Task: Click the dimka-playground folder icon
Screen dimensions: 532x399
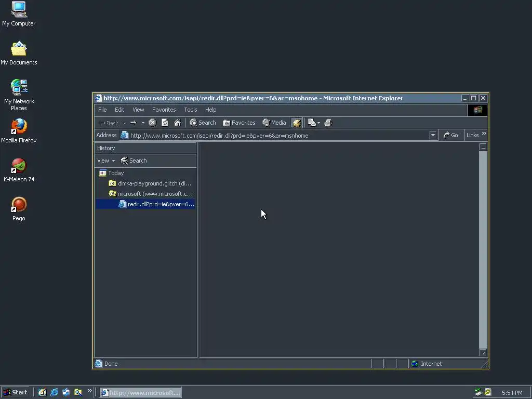Action: coord(112,183)
